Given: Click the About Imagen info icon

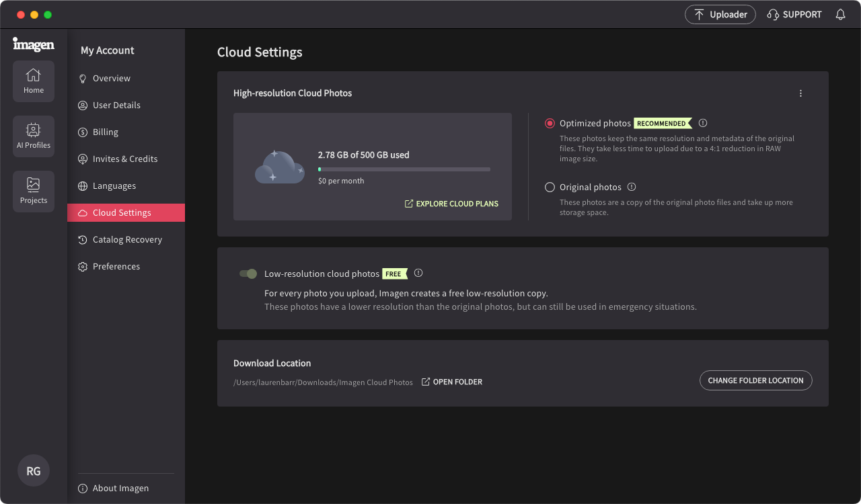Looking at the screenshot, I should (x=83, y=489).
